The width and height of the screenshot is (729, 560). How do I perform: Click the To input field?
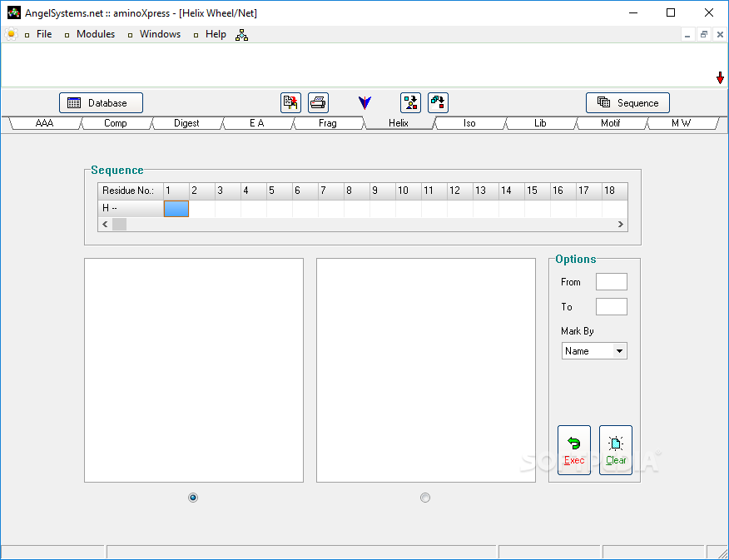(612, 307)
